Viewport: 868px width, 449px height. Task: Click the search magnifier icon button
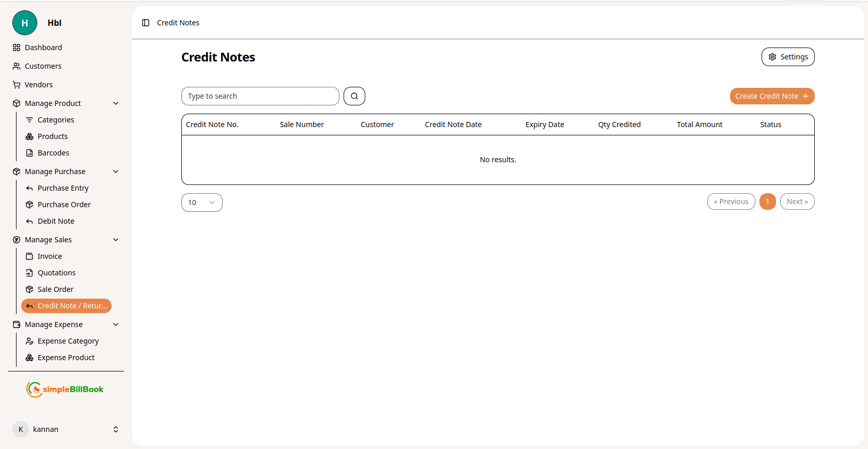pos(354,96)
